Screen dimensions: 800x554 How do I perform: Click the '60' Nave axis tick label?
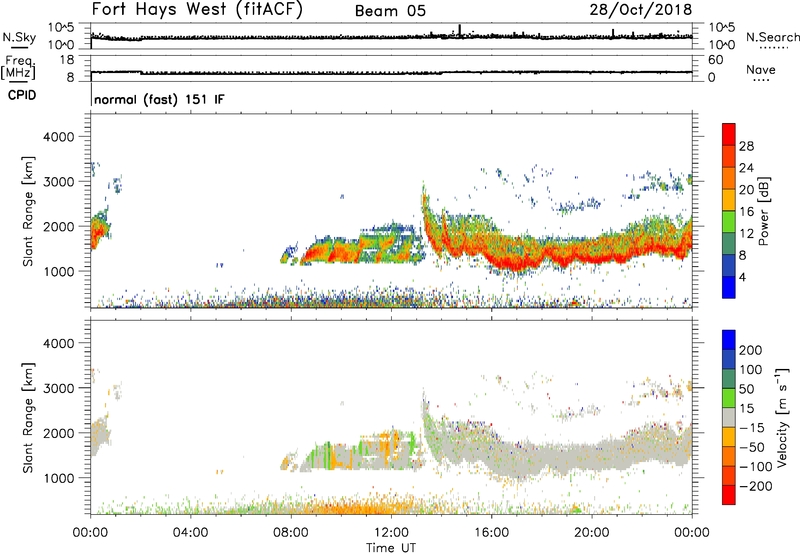pos(715,60)
